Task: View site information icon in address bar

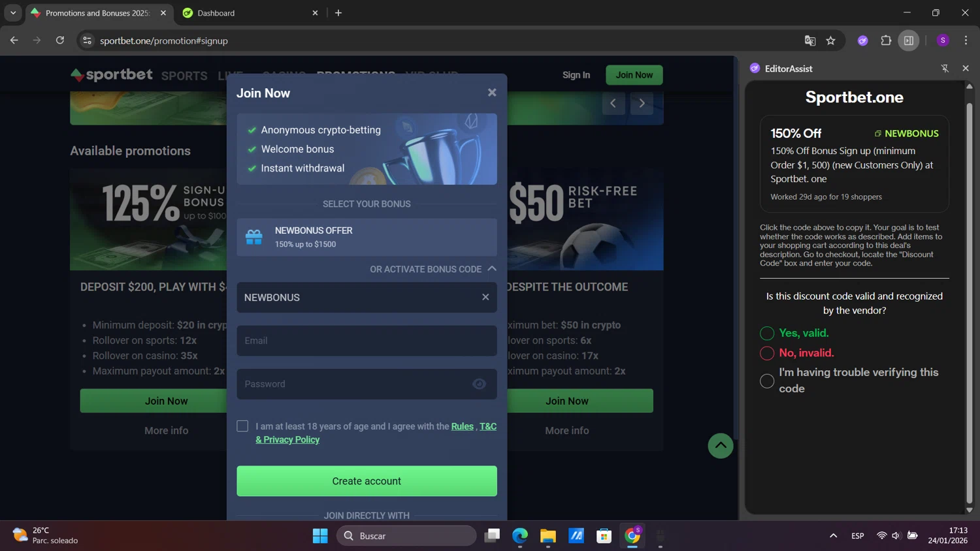Action: [87, 40]
